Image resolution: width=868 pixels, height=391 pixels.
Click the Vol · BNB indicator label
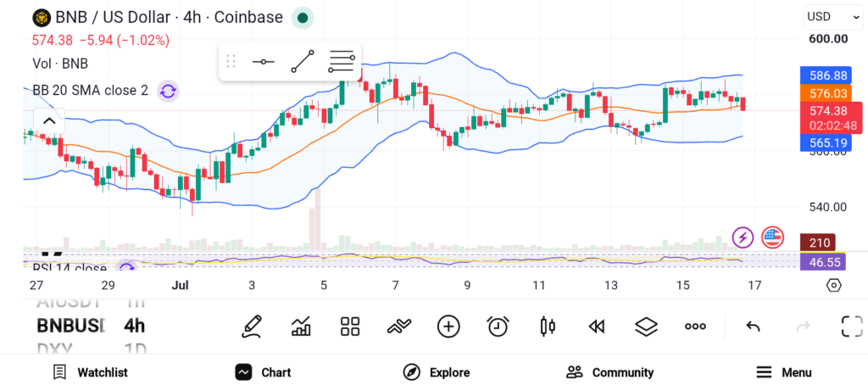click(60, 64)
